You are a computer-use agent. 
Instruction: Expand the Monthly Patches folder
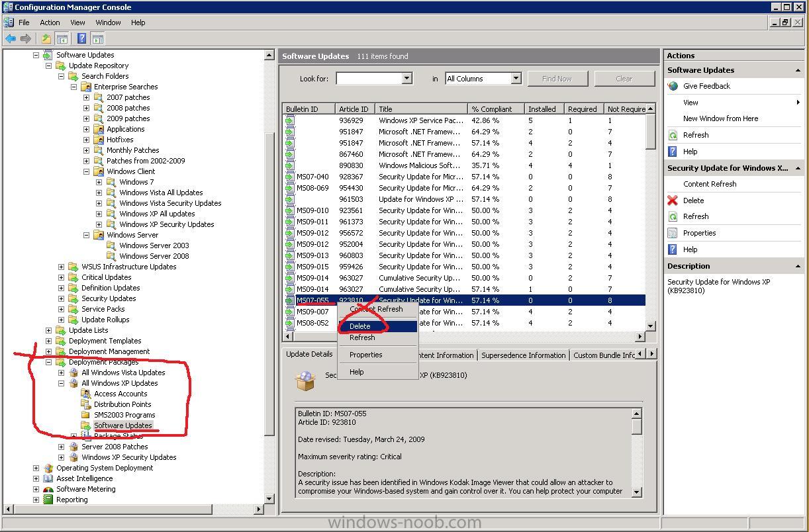click(x=86, y=150)
